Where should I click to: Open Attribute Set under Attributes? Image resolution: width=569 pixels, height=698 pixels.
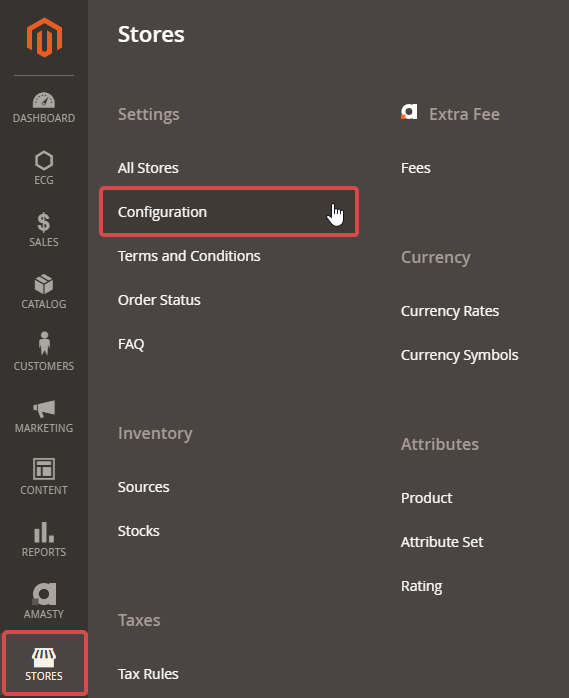coord(442,542)
